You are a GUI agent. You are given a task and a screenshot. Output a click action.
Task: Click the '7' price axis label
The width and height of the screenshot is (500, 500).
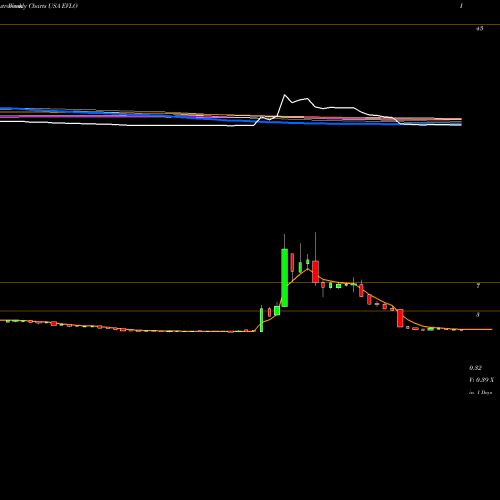click(x=478, y=286)
